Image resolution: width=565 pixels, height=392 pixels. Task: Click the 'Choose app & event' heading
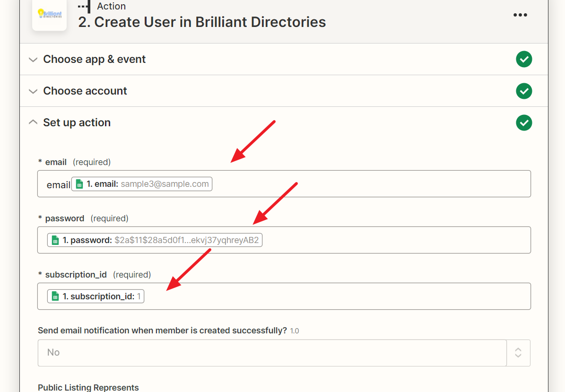(95, 59)
